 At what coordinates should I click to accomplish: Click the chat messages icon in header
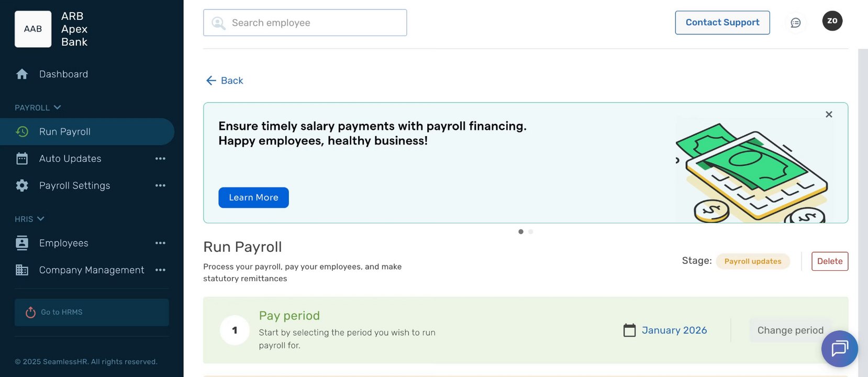tap(795, 23)
